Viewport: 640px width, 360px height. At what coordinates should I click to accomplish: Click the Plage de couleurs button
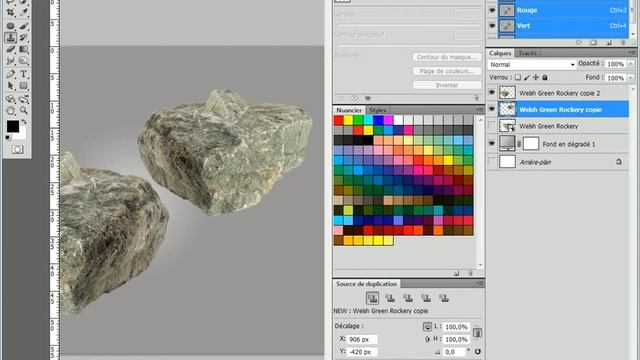point(447,71)
